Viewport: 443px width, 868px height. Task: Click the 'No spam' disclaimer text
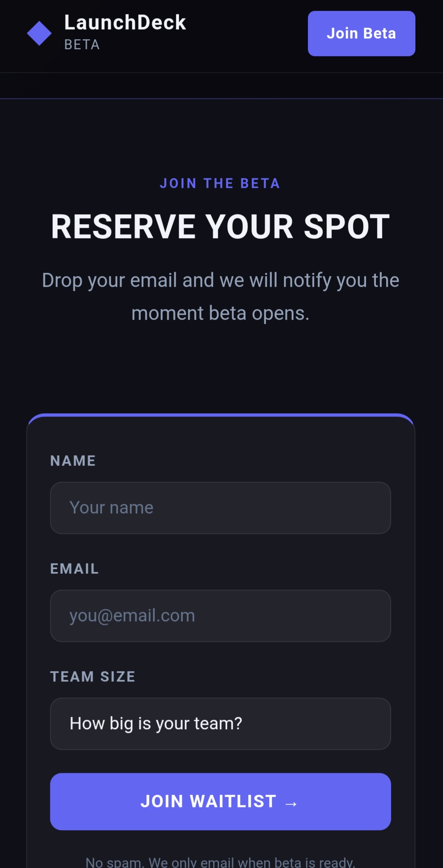click(x=220, y=862)
